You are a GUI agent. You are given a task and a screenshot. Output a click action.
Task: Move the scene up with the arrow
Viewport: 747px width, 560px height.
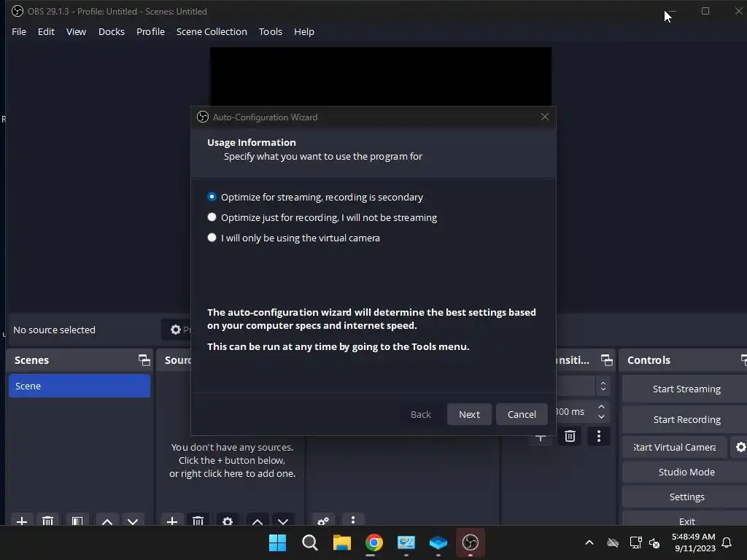pyautogui.click(x=107, y=521)
